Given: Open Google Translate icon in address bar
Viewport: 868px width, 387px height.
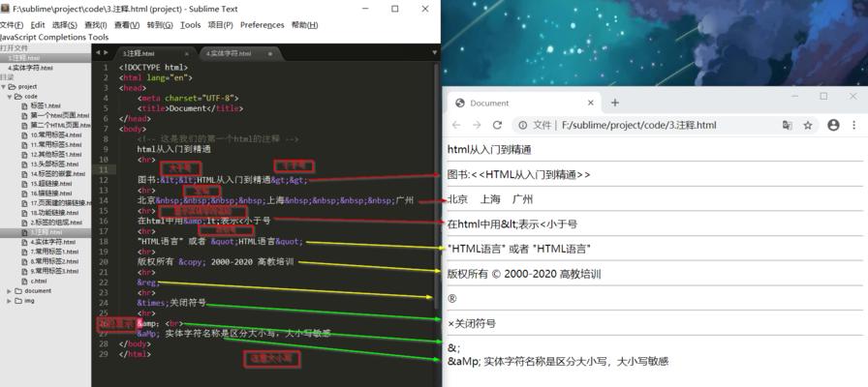Looking at the screenshot, I should [788, 126].
